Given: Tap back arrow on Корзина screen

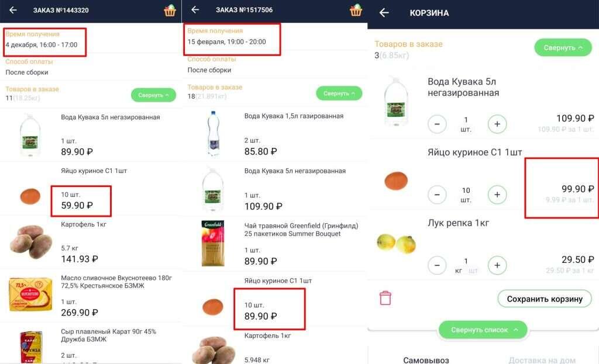Looking at the screenshot, I should coord(384,13).
